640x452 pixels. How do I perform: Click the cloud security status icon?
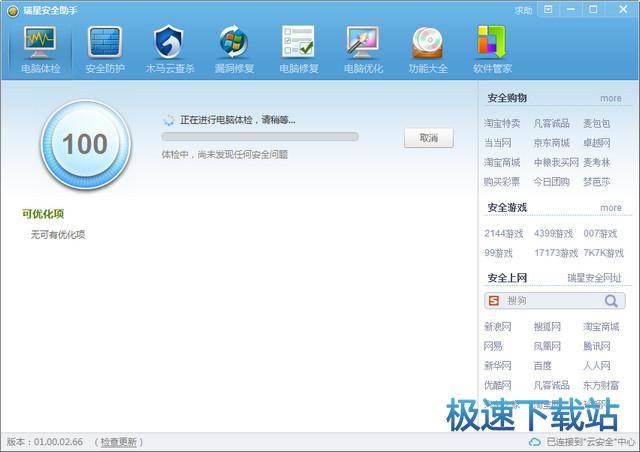click(x=535, y=442)
